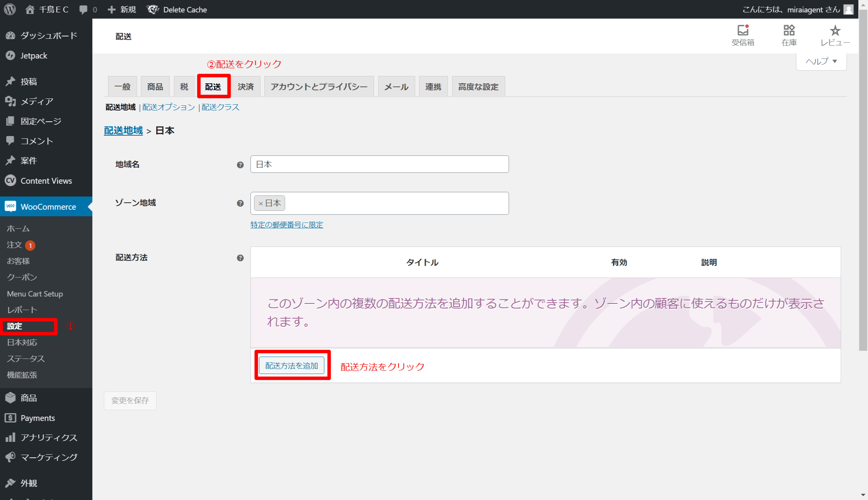Switch to the 決済 tab

pos(246,86)
